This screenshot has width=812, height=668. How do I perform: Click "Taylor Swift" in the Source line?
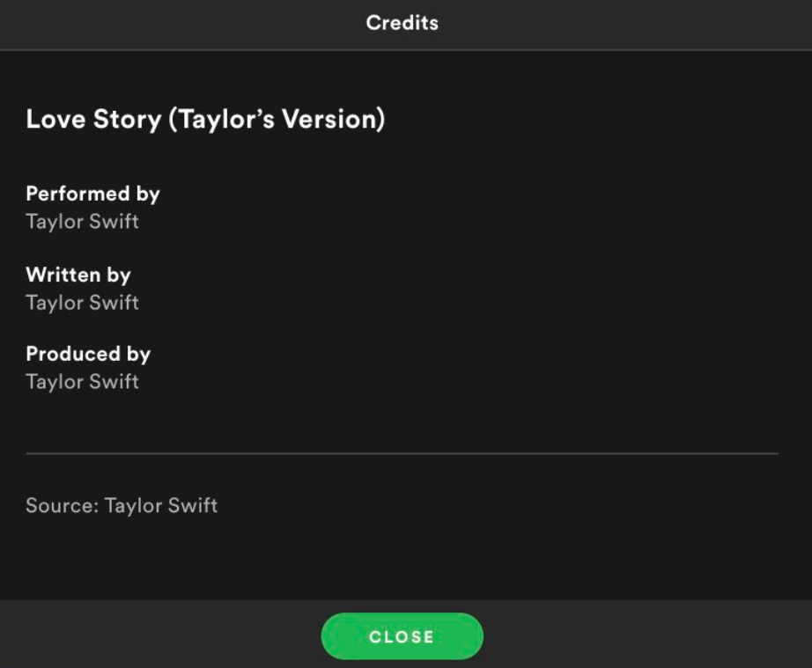pyautogui.click(x=160, y=506)
